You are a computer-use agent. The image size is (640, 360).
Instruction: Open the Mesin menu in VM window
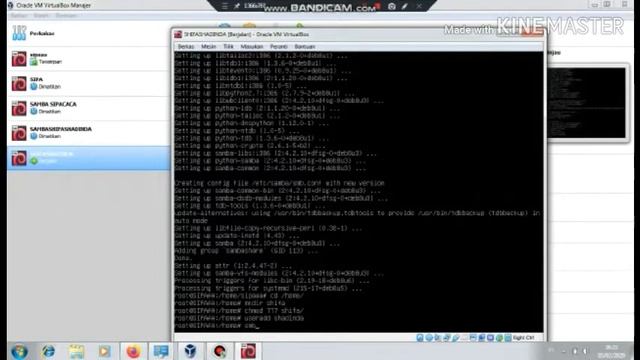208,47
